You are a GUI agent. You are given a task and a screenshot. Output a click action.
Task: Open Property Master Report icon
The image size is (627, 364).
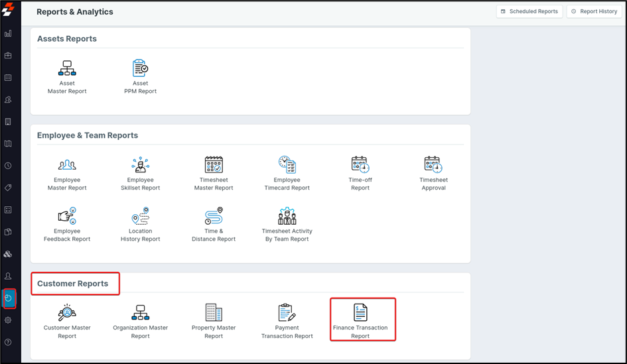[x=214, y=312]
